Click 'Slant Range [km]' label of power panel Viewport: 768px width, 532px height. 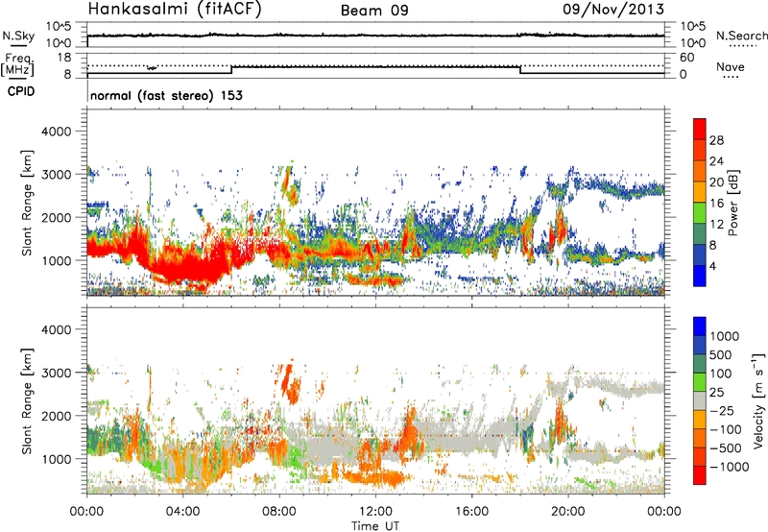pyautogui.click(x=27, y=203)
